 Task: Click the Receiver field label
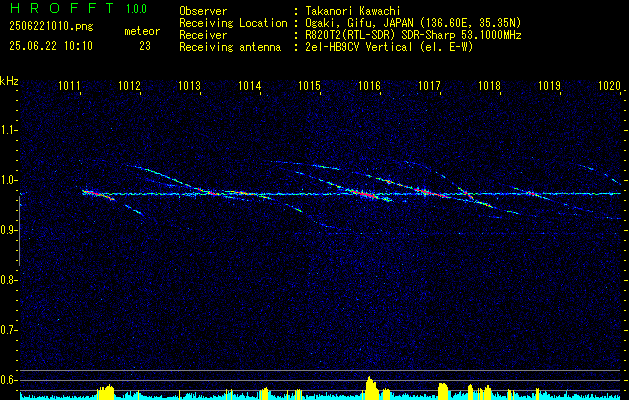tap(203, 35)
